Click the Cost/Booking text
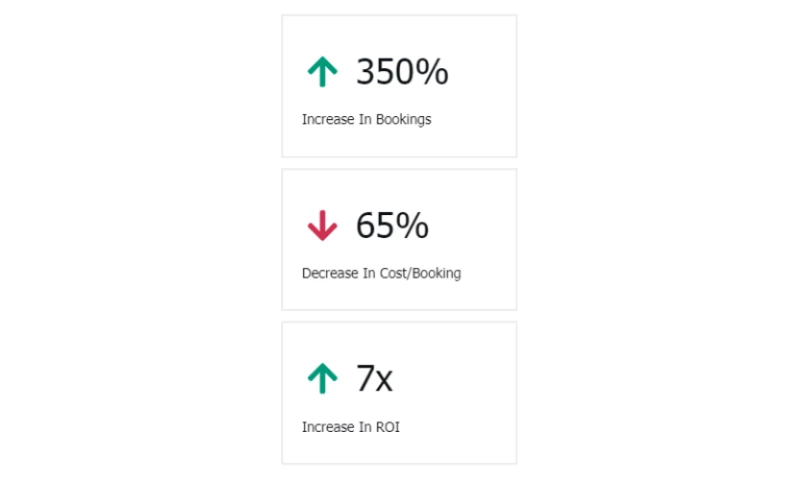Image resolution: width=800 pixels, height=480 pixels. 421,273
